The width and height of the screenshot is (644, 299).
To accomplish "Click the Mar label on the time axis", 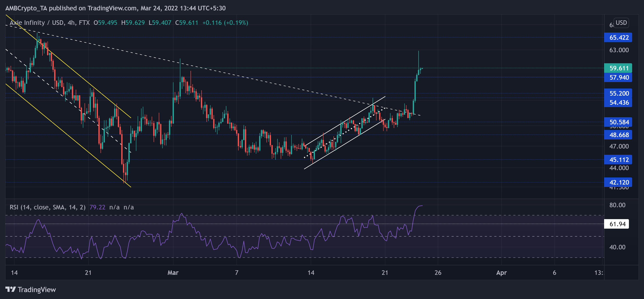I will click(x=173, y=273).
